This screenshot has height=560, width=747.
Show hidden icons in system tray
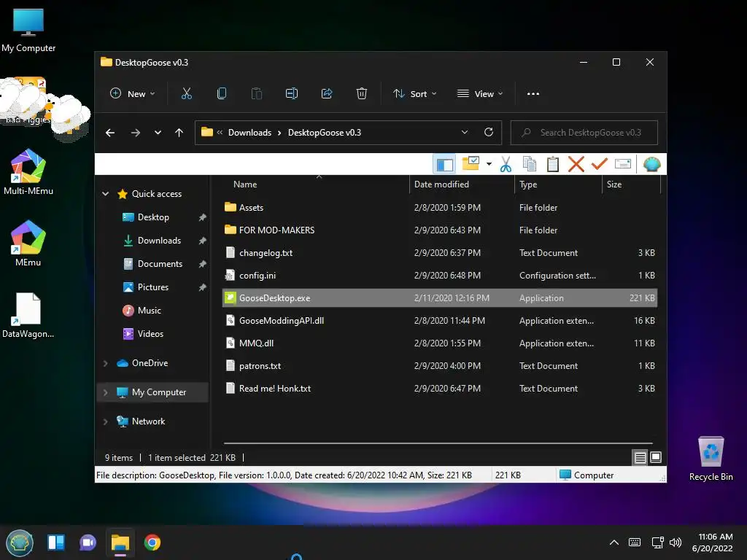(614, 542)
